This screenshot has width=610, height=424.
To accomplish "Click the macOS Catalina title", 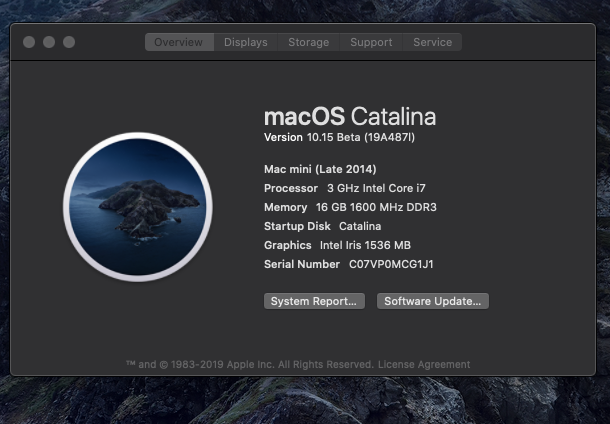I will coord(350,116).
